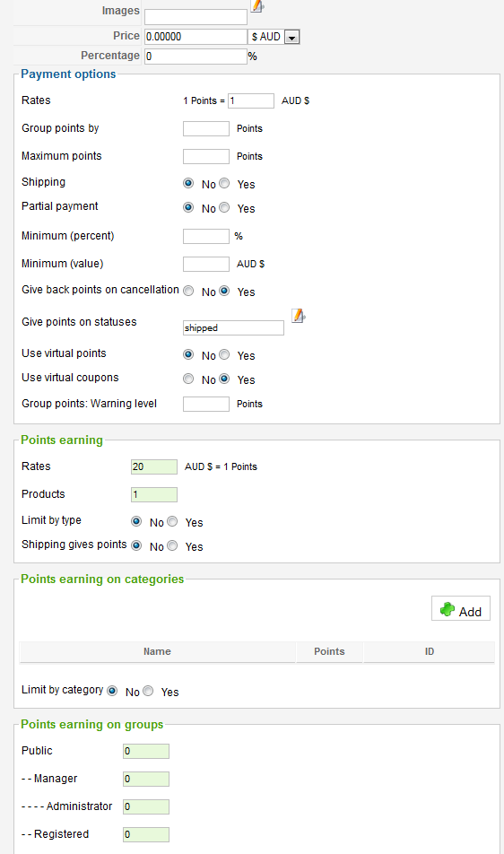Click the green plus Add icon
The image size is (504, 854).
(448, 609)
